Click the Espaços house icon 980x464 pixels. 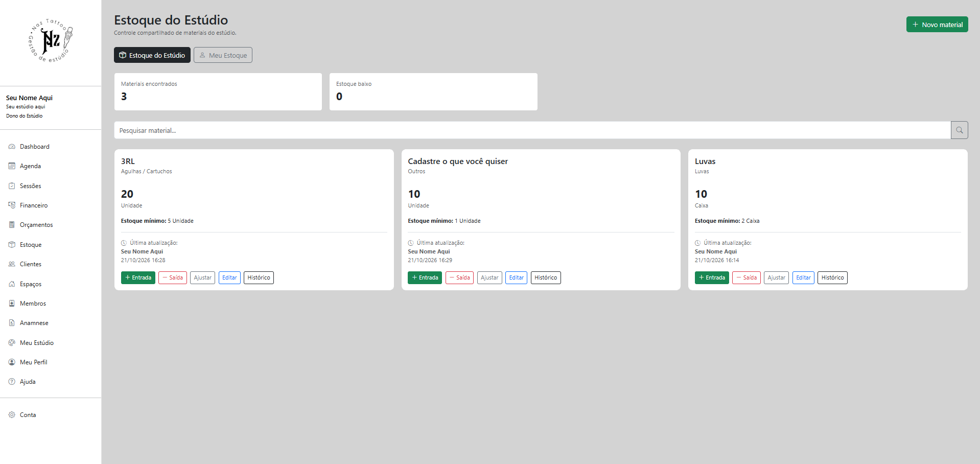point(12,284)
